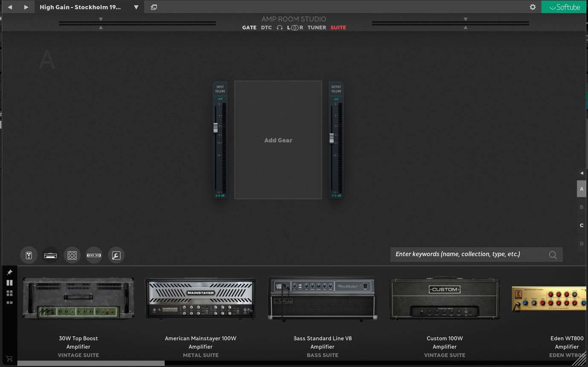The width and height of the screenshot is (588, 367).
Task: Open settings with the gear icon
Action: [533, 7]
